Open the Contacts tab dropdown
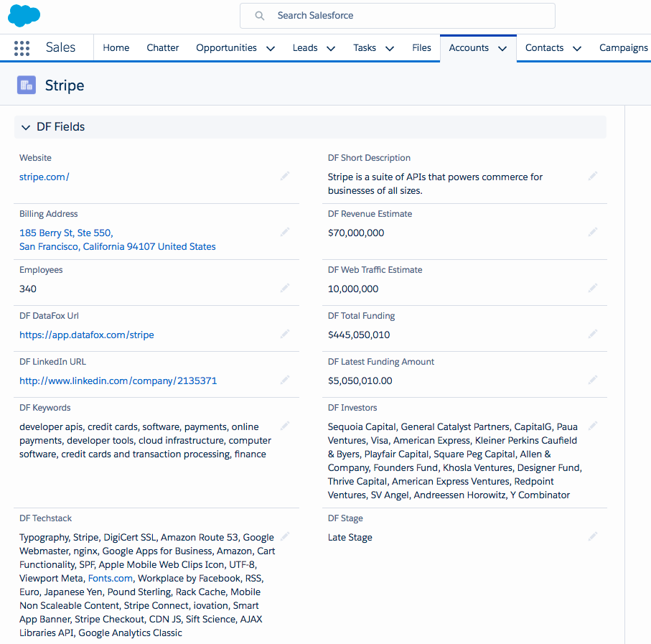Viewport: 651px width, 644px height. point(578,47)
